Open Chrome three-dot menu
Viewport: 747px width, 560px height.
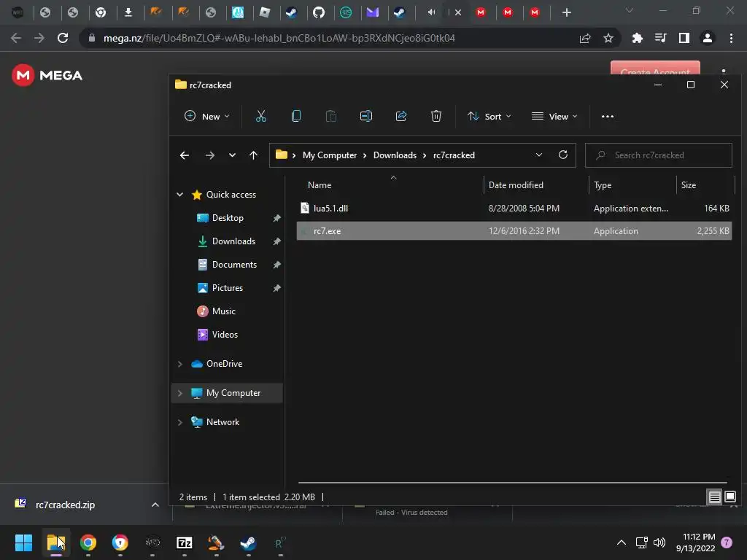(x=731, y=38)
